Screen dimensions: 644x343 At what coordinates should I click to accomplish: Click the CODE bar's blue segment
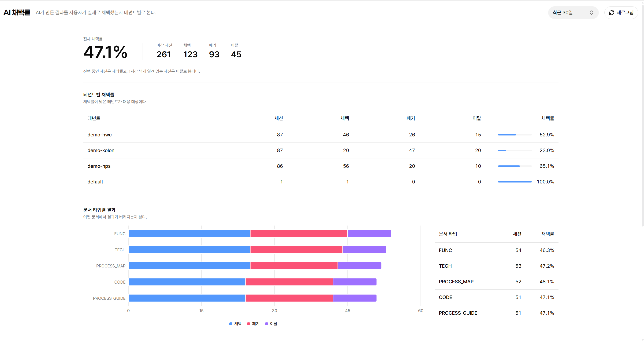click(x=187, y=282)
